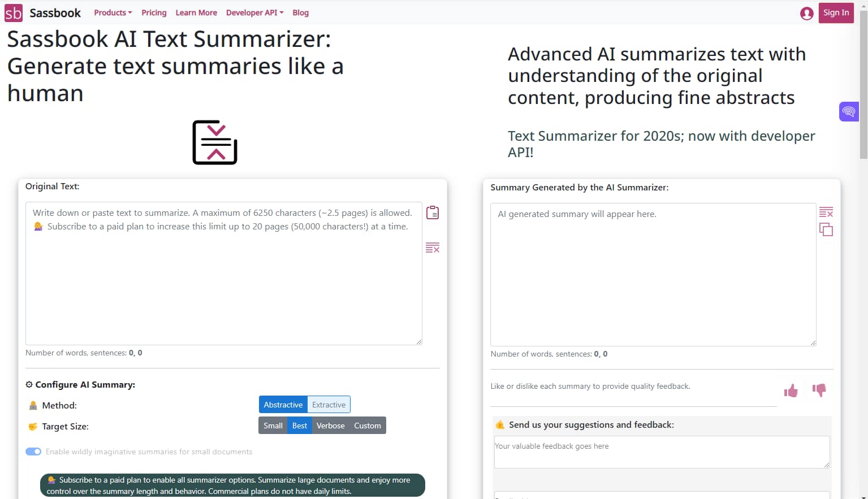This screenshot has width=868, height=499.
Task: Expand the Developer API menu
Action: [x=254, y=12]
